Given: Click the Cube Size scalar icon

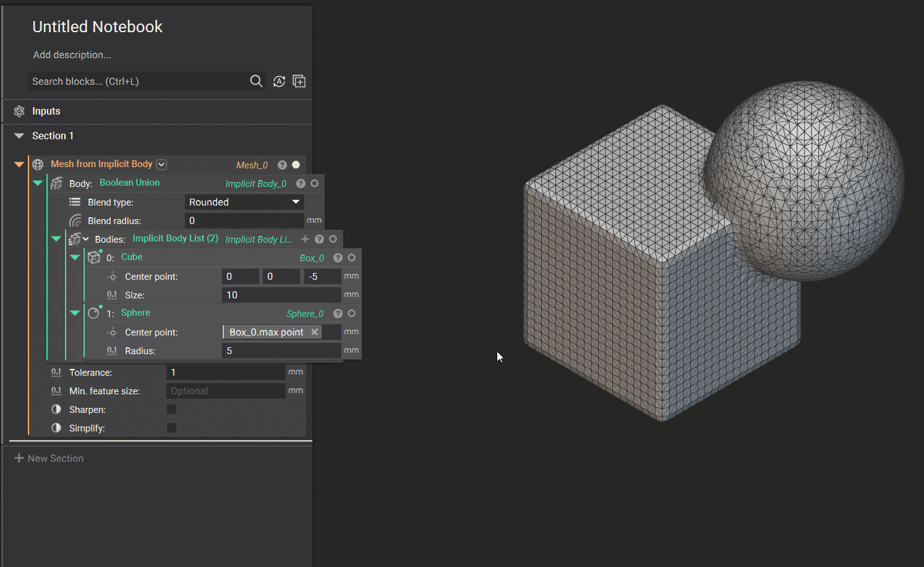Looking at the screenshot, I should point(112,295).
